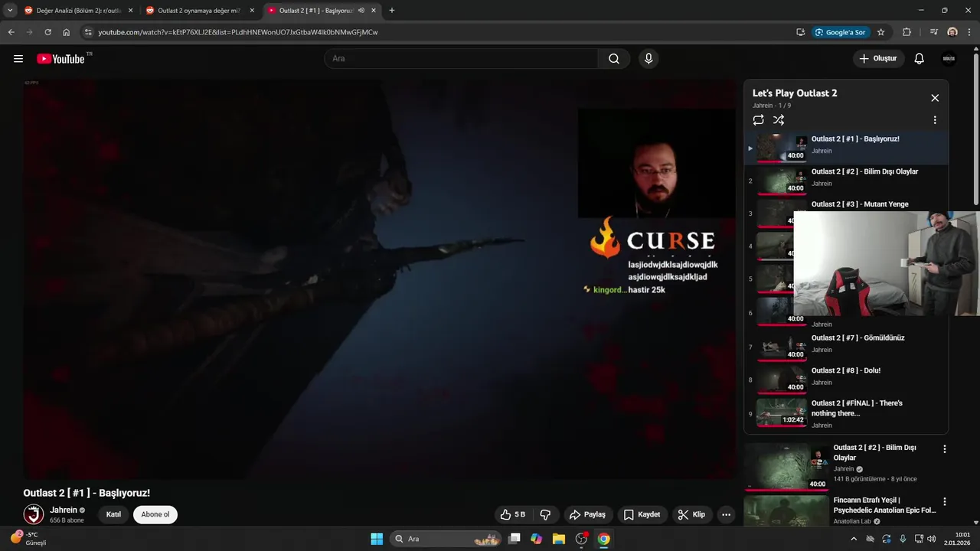Expand the tab search dropdown arrow
Viewport: 980px width, 551px height.
point(10,11)
